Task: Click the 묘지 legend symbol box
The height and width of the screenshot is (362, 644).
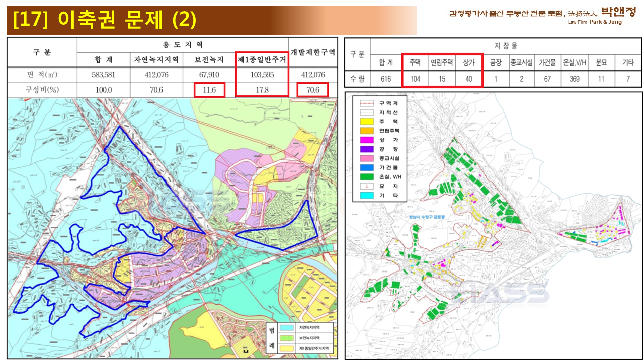Action: coord(366,186)
